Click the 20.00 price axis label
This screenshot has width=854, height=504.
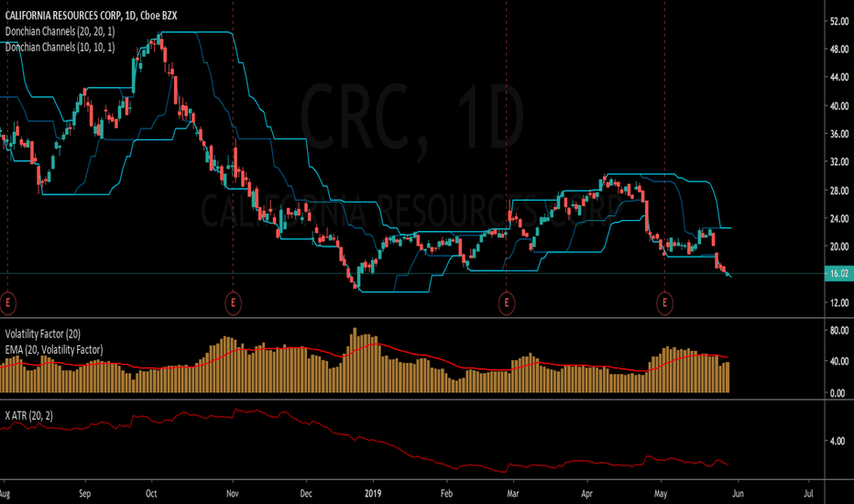coord(839,247)
